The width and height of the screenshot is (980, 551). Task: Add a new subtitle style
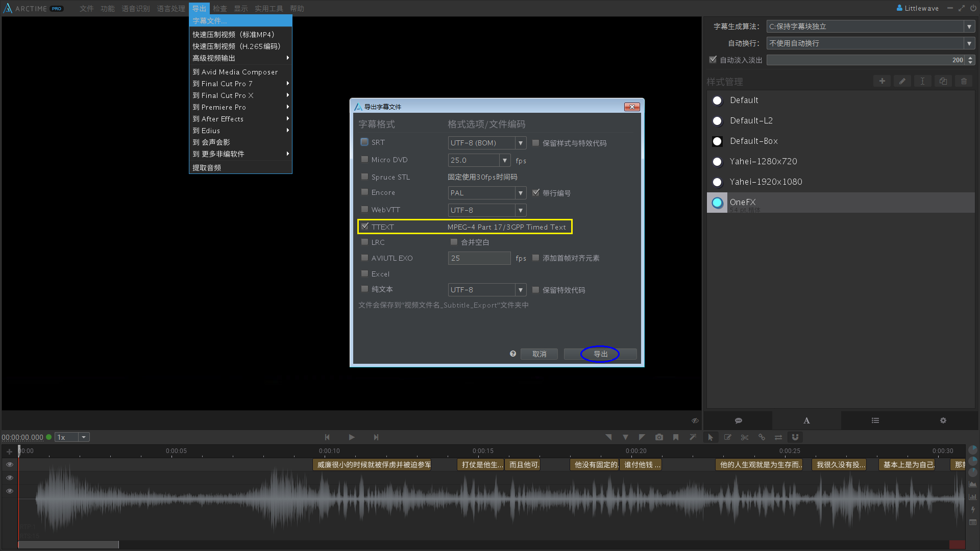click(881, 81)
